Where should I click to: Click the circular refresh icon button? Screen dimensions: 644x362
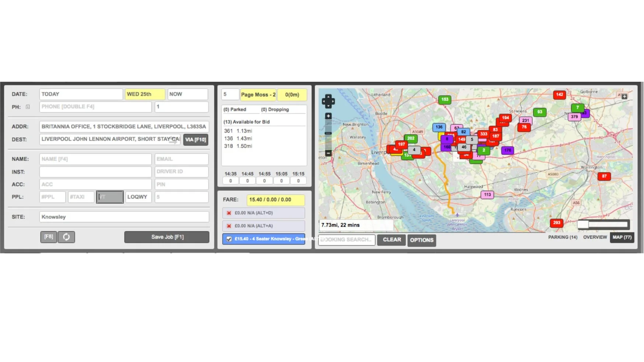tap(66, 237)
